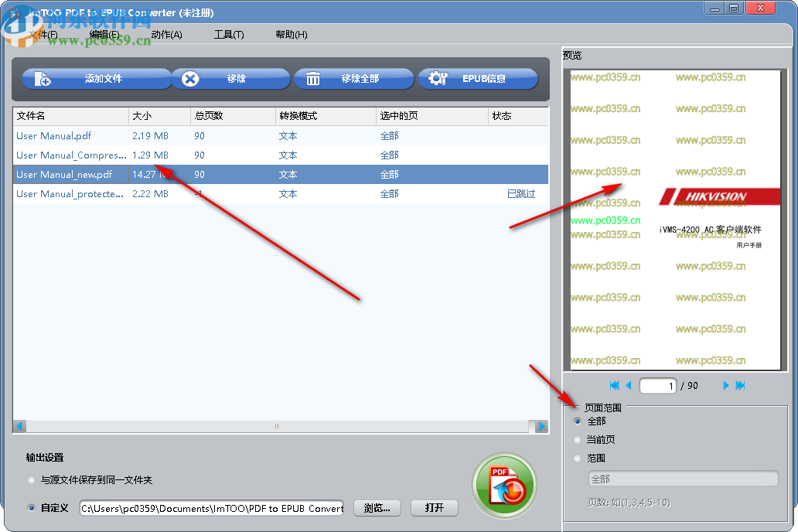Image resolution: width=798 pixels, height=532 pixels.
Task: Click the 浏览 (Browse) button
Action: [x=377, y=508]
